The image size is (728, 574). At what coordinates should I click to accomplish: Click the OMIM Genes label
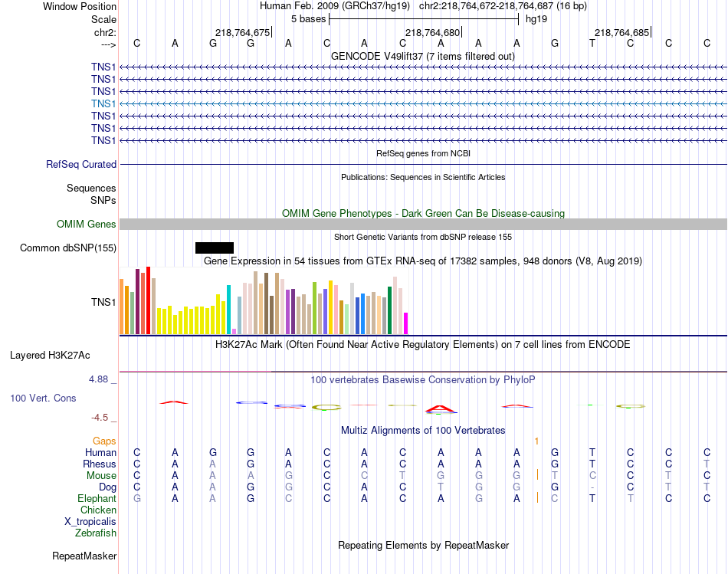(x=86, y=224)
